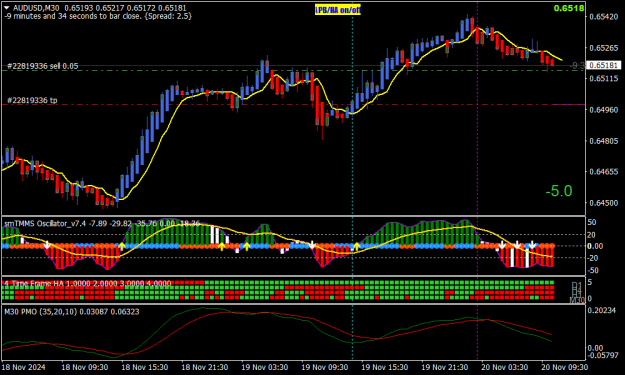625x375 pixels.
Task: Select the #22819336 tp level label
Action: click(x=32, y=100)
